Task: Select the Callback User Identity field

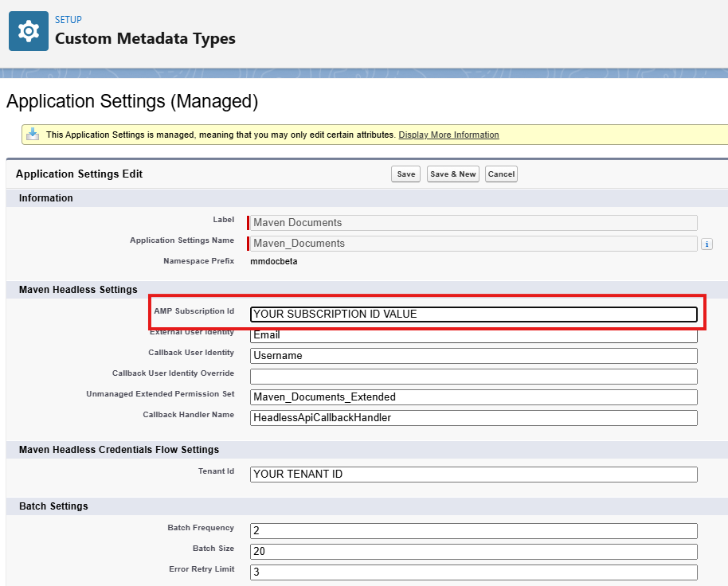Action: 473,356
